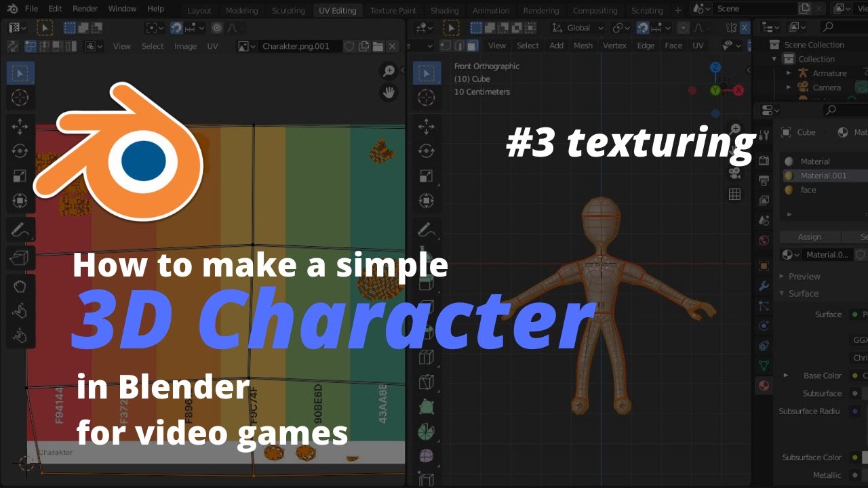Pick the Rotate tool in UV editor
The height and width of the screenshot is (488, 868).
click(20, 151)
